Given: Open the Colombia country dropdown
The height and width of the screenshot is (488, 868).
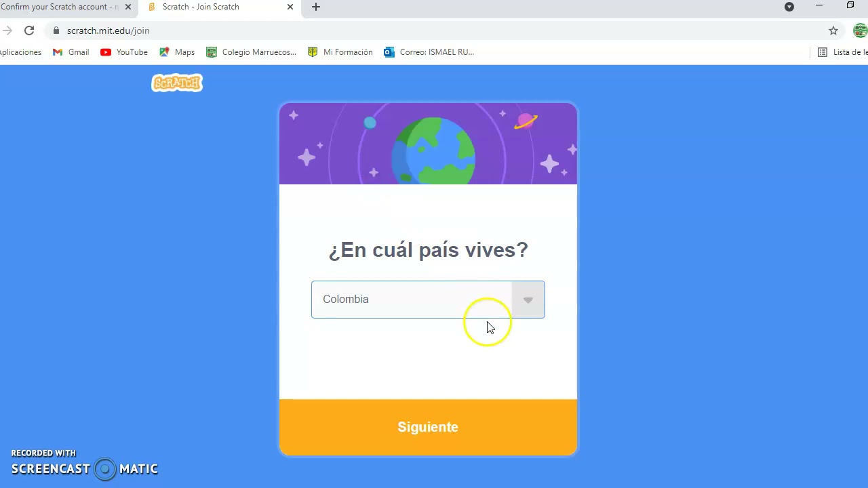Looking at the screenshot, I should coord(428,300).
